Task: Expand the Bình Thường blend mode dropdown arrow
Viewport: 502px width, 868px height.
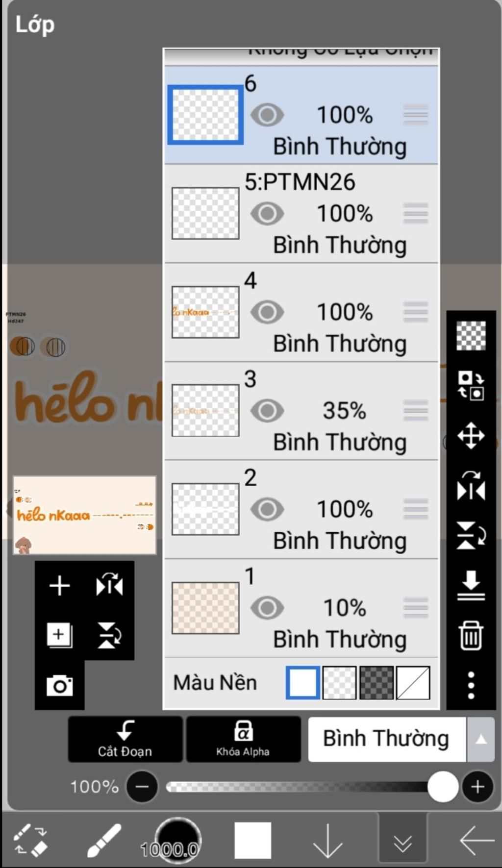Action: [481, 739]
